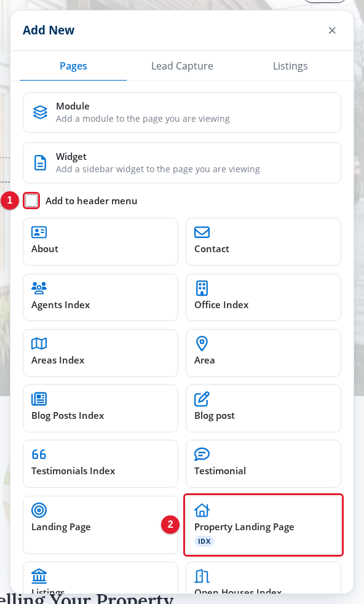
Task: Switch to the Pages tab
Action: click(x=73, y=66)
